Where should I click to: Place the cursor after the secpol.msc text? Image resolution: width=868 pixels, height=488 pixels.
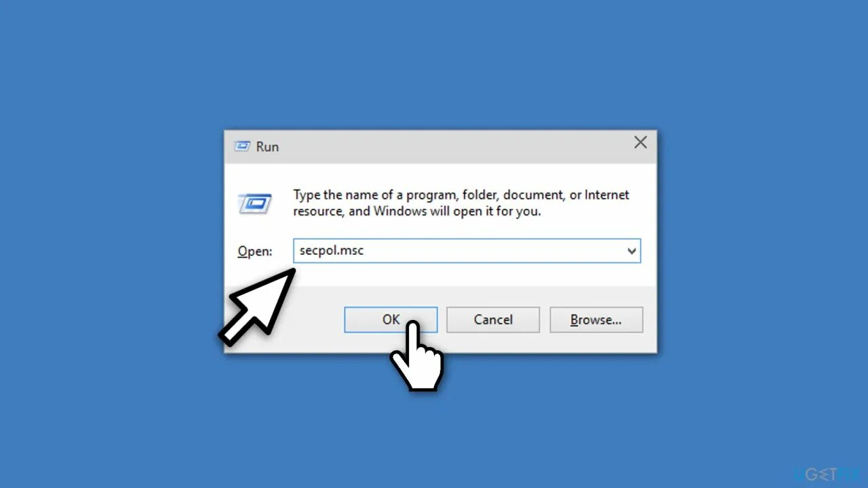(366, 251)
